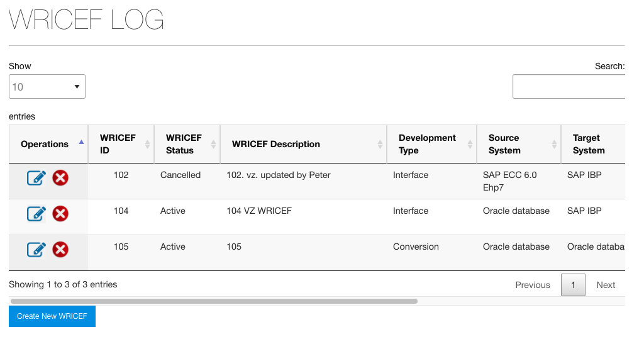The width and height of the screenshot is (644, 344).
Task: Click the edit pencil for WRICEF 105
Action: pyautogui.click(x=36, y=250)
